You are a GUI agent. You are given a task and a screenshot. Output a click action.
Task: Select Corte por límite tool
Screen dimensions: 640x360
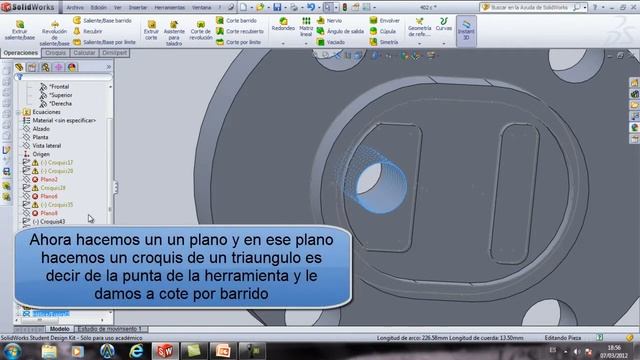(238, 42)
